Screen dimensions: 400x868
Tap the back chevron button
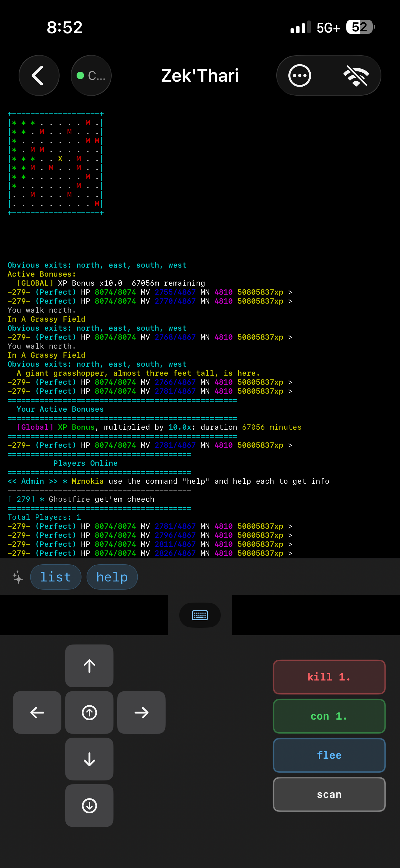pos(39,75)
